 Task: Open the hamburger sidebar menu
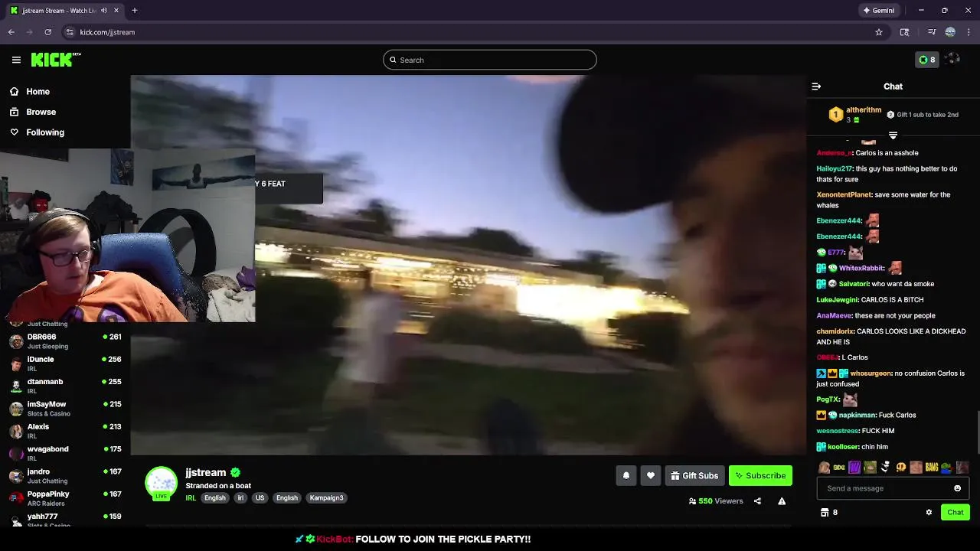(16, 60)
